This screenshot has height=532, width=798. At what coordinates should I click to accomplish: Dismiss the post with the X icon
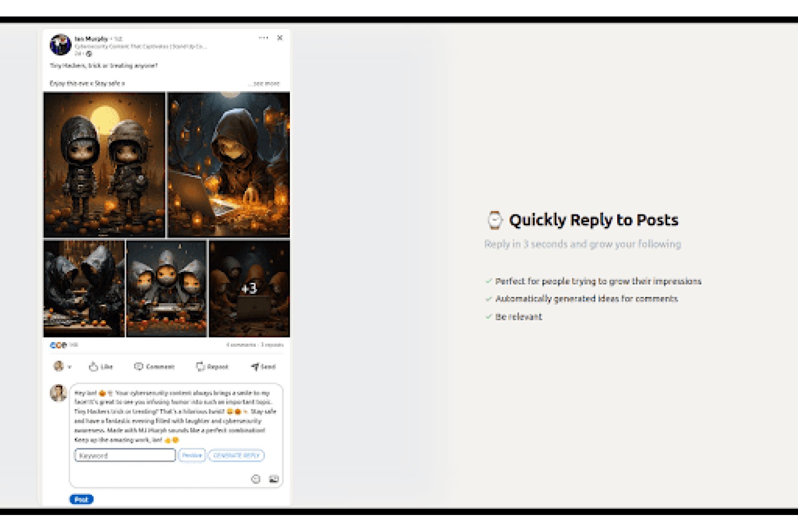coord(280,38)
